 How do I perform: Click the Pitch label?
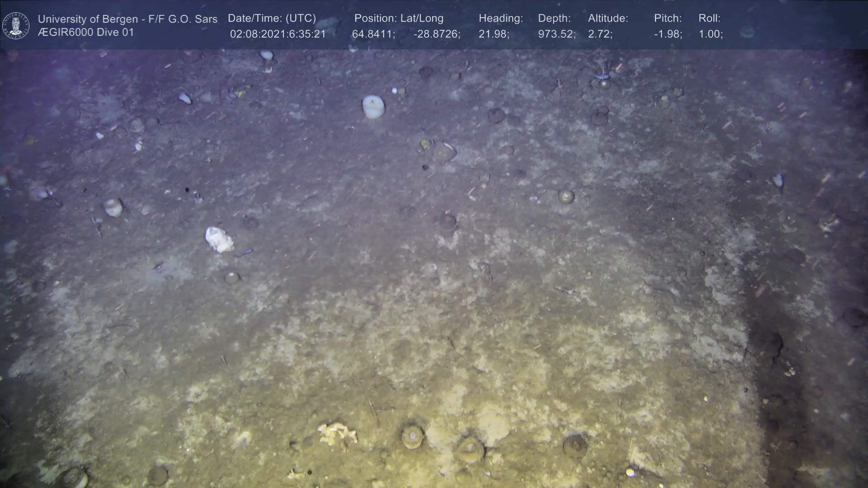[x=667, y=19]
